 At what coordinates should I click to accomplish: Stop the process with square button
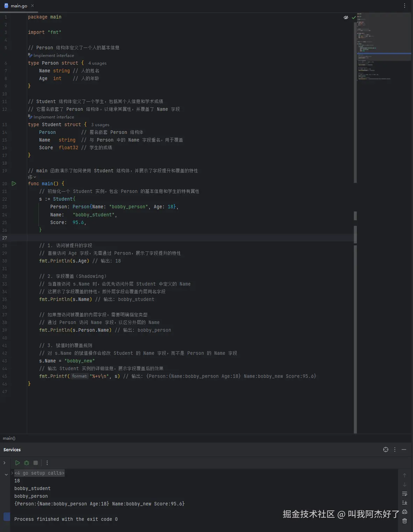coord(36,463)
